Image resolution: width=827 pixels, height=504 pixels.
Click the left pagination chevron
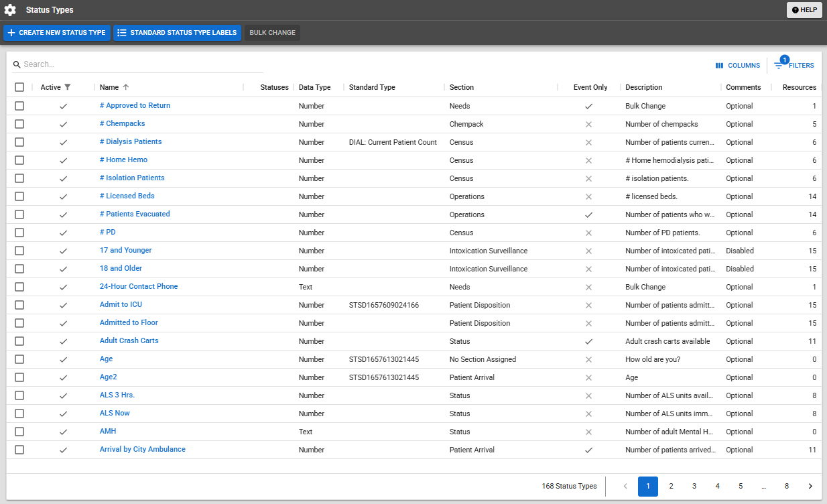(x=625, y=486)
